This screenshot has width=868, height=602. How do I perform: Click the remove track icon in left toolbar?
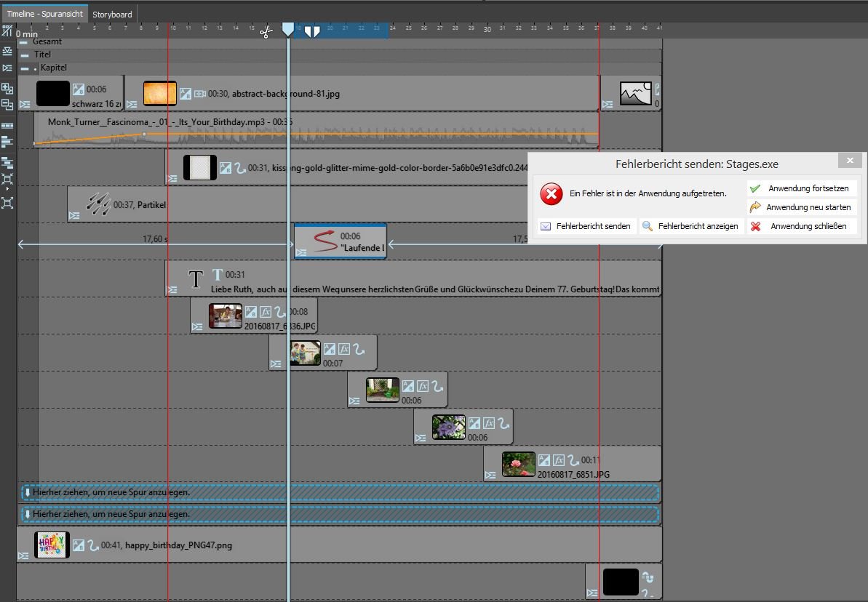(7, 105)
